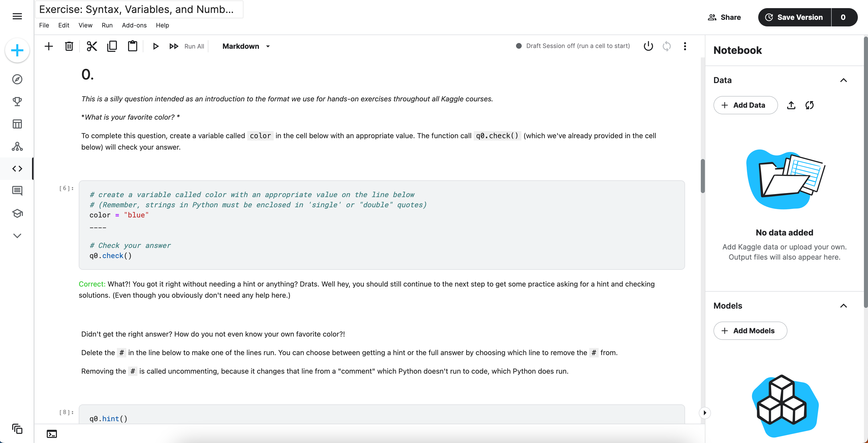
Task: Open the Discussions chat icon in sidebar
Action: point(17,191)
